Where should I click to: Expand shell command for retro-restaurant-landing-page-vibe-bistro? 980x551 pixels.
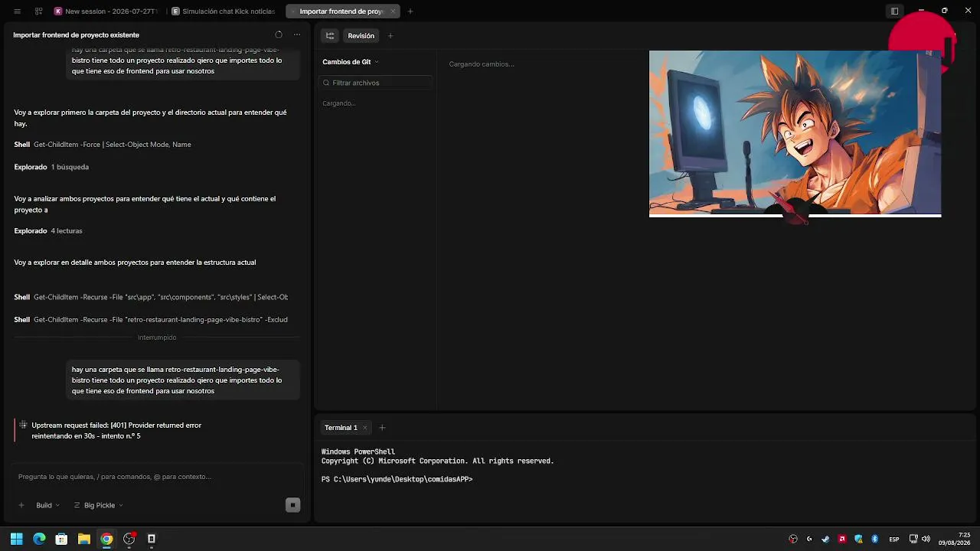pos(151,320)
